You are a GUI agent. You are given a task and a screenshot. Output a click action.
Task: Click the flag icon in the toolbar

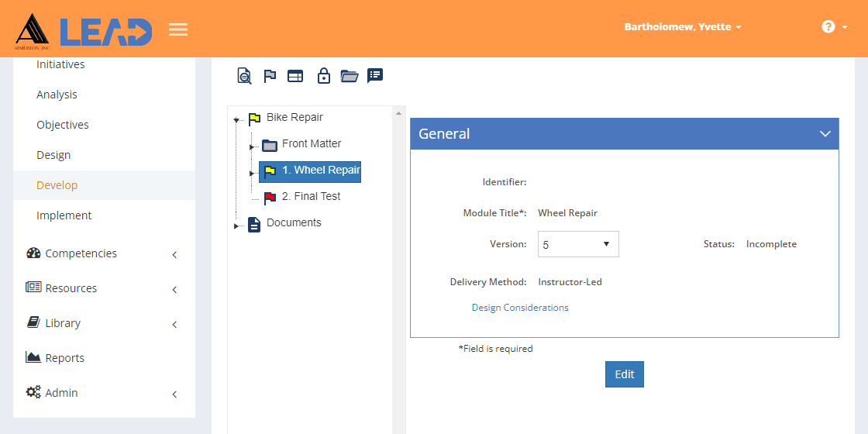(x=270, y=76)
